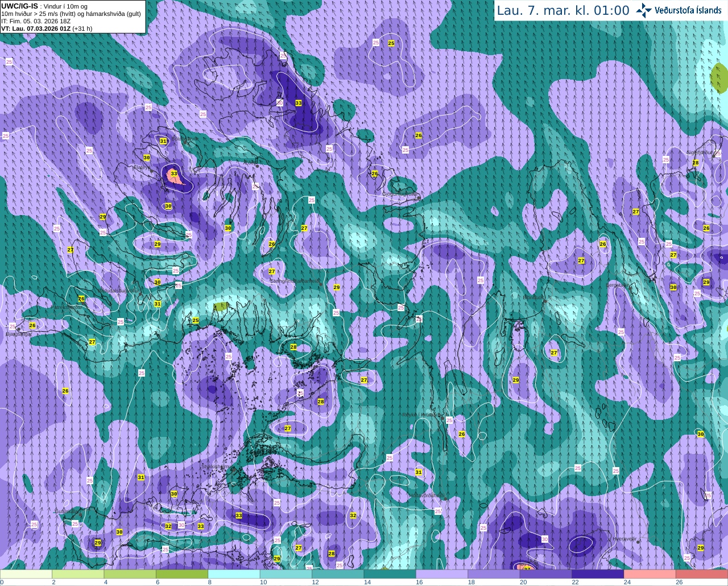Pick the green 4–6 legend swatch
728x586 pixels.
pos(130,574)
